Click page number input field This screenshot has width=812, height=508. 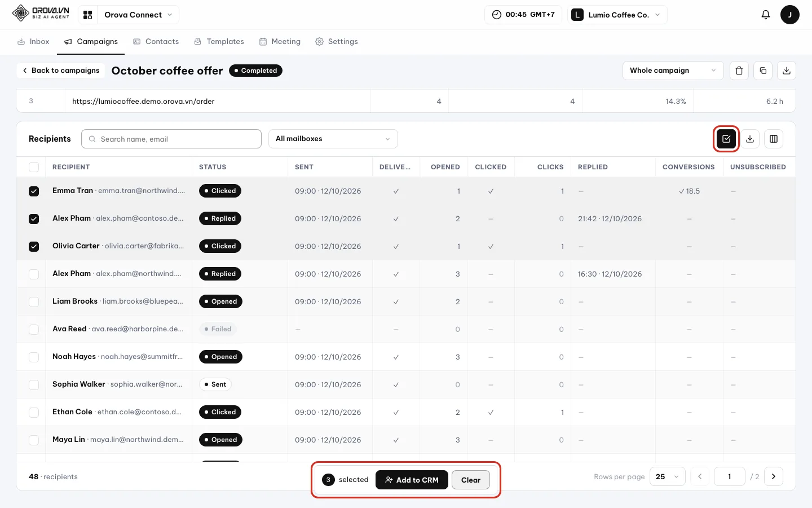coord(730,476)
